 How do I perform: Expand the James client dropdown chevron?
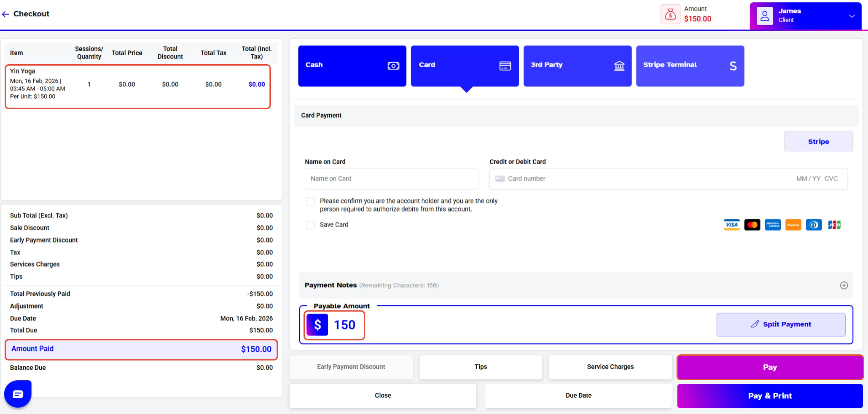click(x=852, y=16)
